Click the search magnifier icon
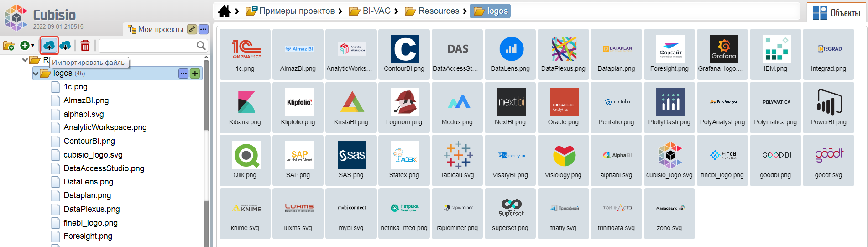The image size is (868, 247). (201, 46)
